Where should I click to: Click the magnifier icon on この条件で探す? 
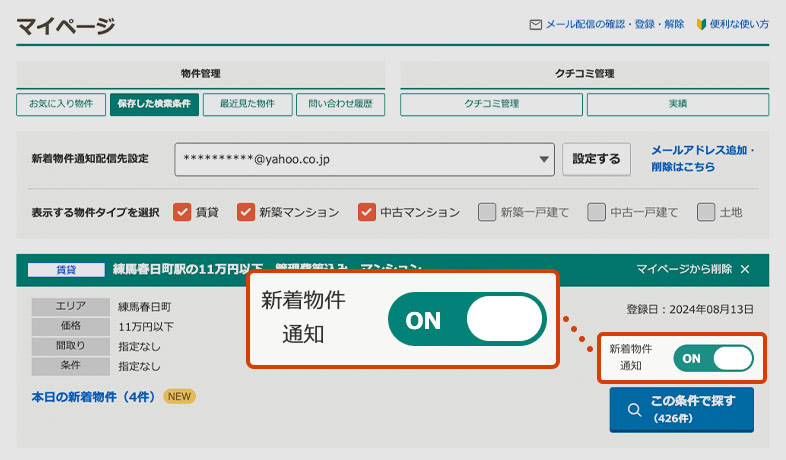click(x=634, y=409)
